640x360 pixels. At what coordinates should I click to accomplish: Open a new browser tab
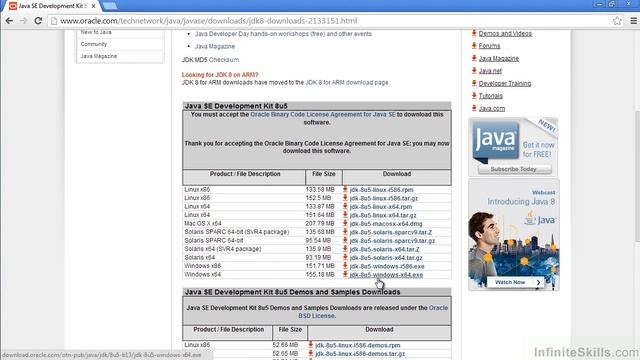pos(109,6)
